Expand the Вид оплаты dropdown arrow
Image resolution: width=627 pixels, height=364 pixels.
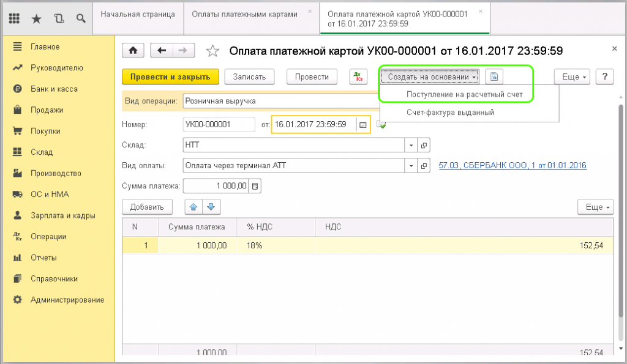click(x=411, y=166)
